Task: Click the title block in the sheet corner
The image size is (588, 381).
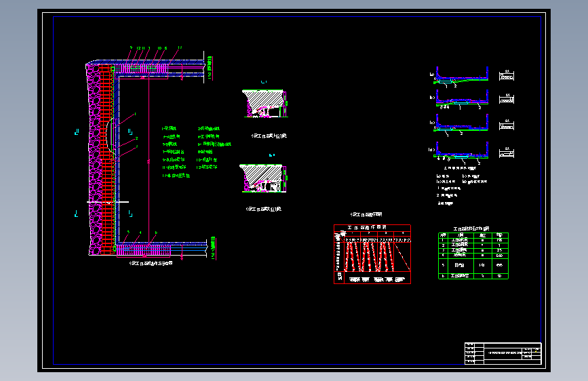Action: (x=503, y=353)
